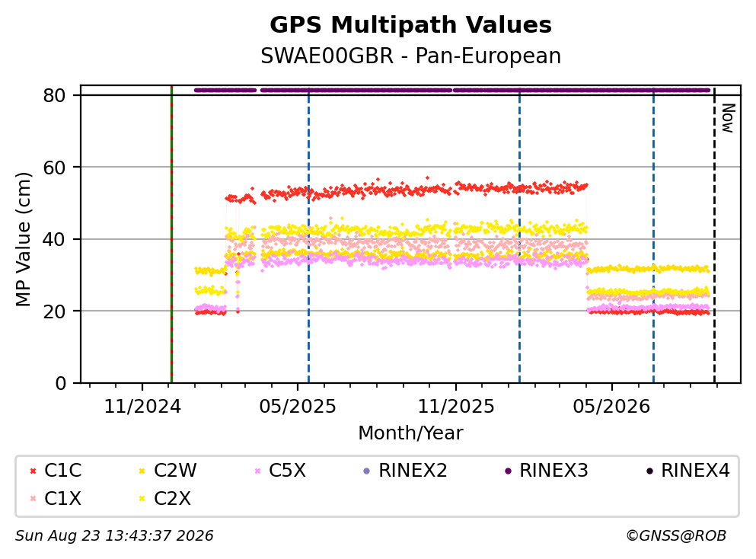This screenshot has width=756, height=559.
Task: Click the 60 value y-axis label
Action: [x=54, y=168]
